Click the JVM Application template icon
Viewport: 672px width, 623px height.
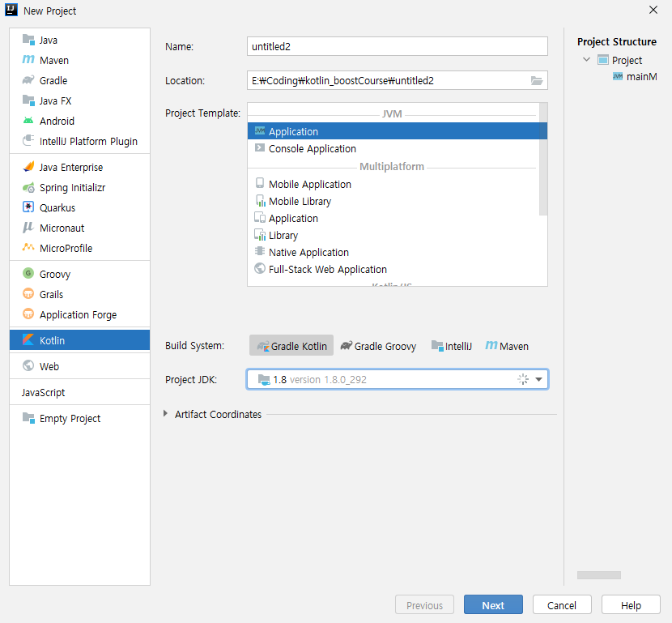point(260,130)
